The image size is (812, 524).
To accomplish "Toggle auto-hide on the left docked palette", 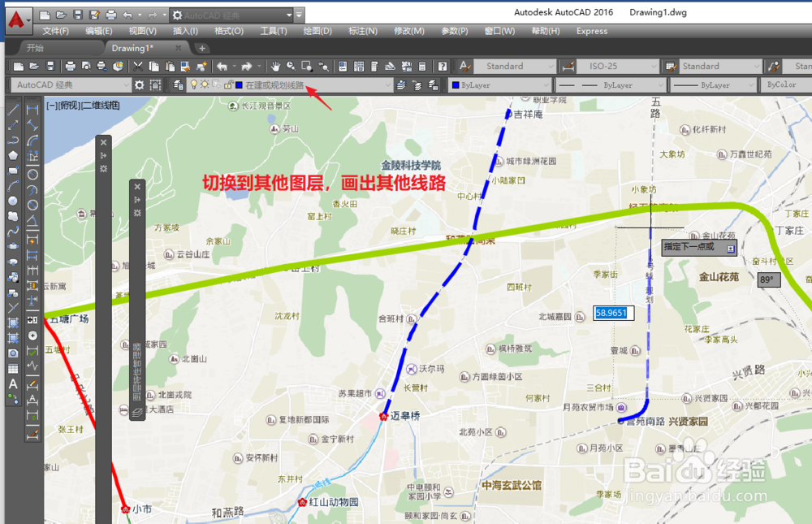I will (x=104, y=155).
